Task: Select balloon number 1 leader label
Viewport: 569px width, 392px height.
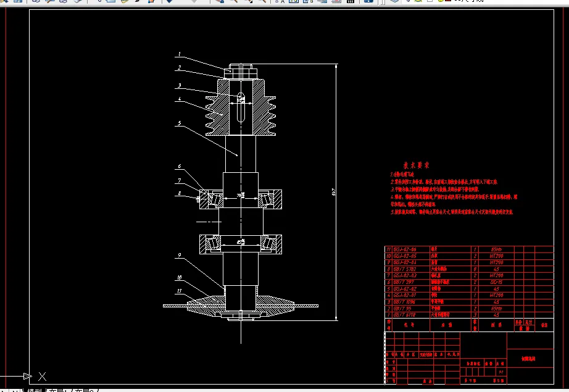Action: pyautogui.click(x=179, y=54)
